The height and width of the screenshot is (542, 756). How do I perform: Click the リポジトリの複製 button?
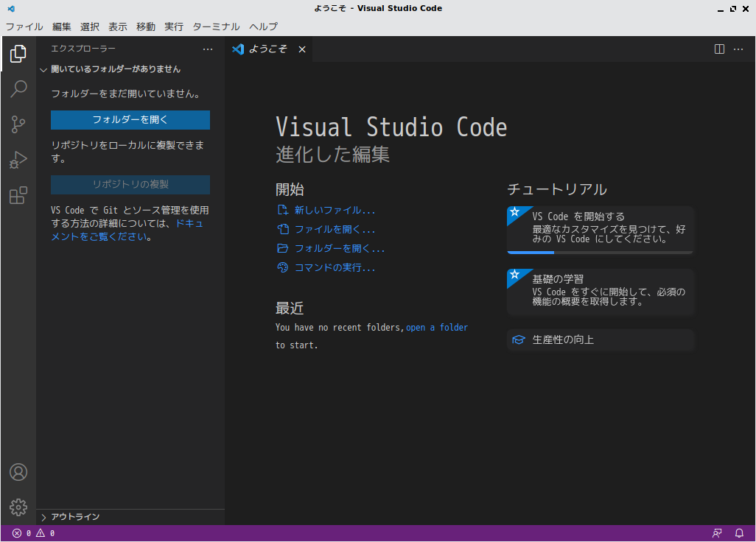(130, 185)
